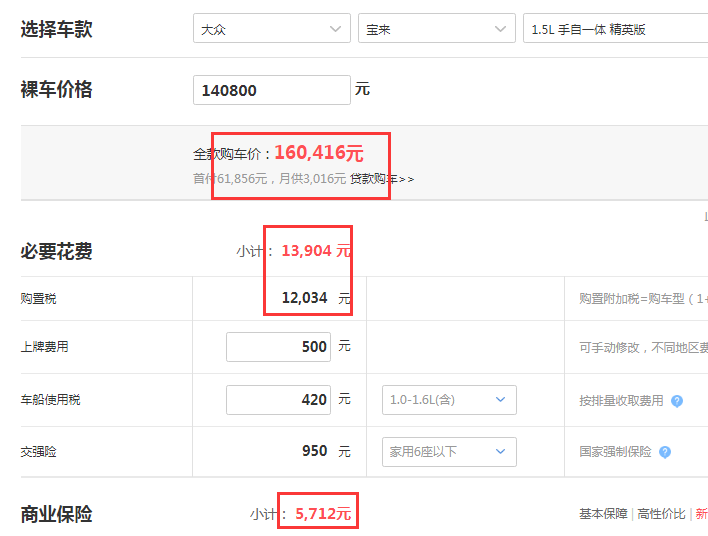Click the 上牌费用 input field with 500
The image size is (708, 536).
click(279, 347)
